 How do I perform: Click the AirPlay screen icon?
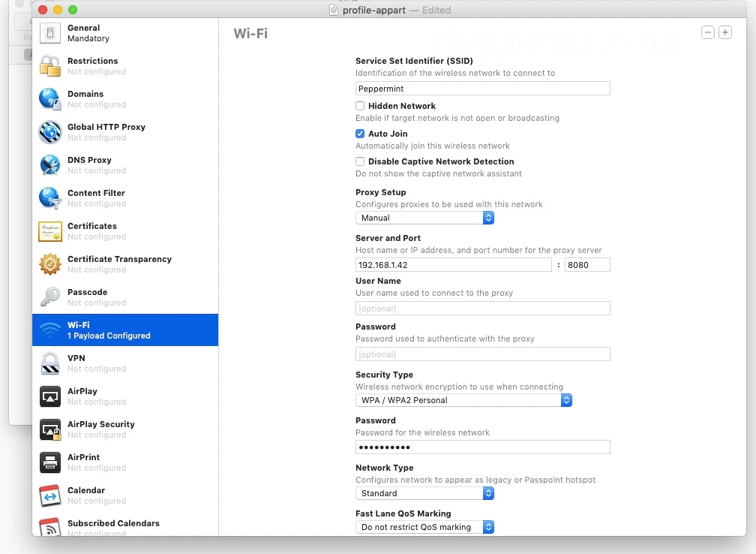(50, 396)
